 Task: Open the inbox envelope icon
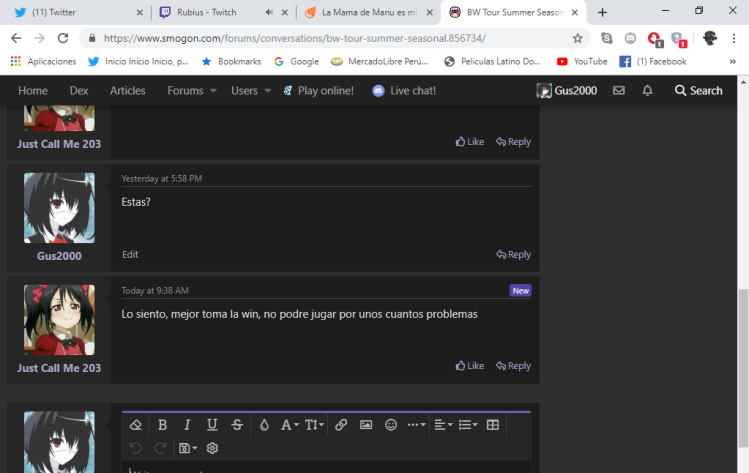pyautogui.click(x=619, y=90)
